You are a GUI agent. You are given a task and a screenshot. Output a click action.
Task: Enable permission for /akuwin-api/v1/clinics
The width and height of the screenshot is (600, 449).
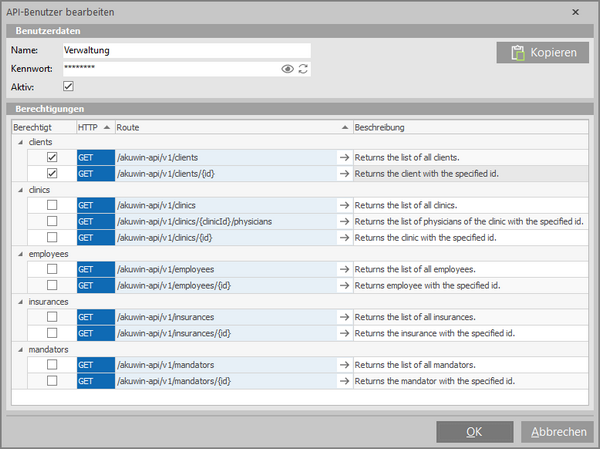52,205
